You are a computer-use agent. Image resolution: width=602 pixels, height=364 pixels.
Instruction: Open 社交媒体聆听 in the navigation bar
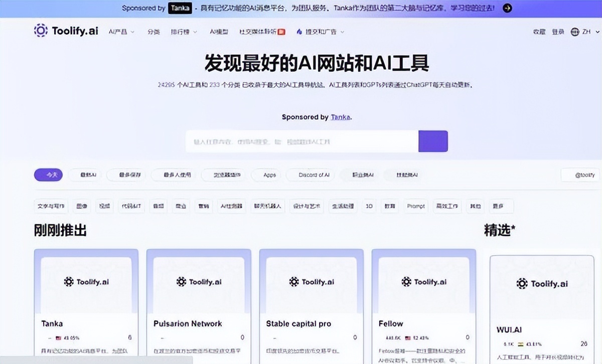(262, 32)
